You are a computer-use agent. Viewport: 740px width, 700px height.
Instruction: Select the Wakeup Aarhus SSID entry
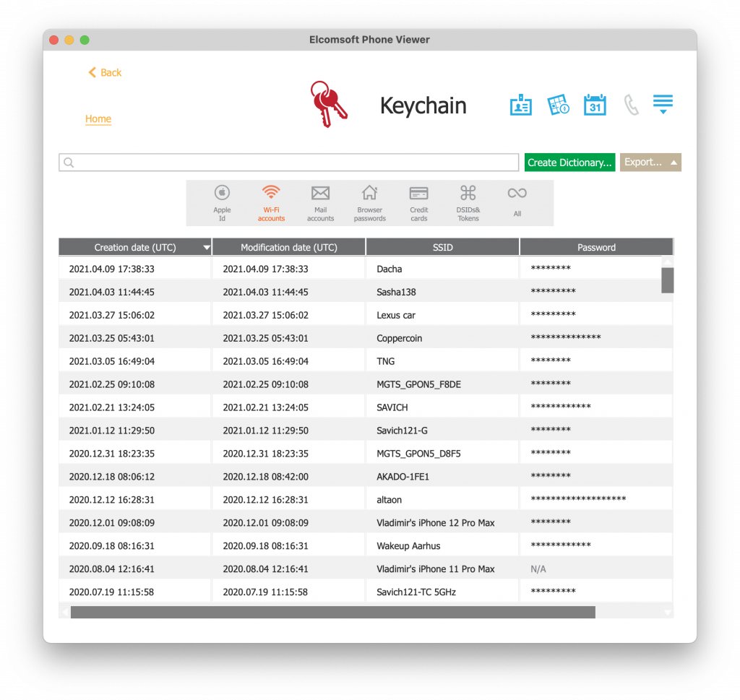coord(408,546)
